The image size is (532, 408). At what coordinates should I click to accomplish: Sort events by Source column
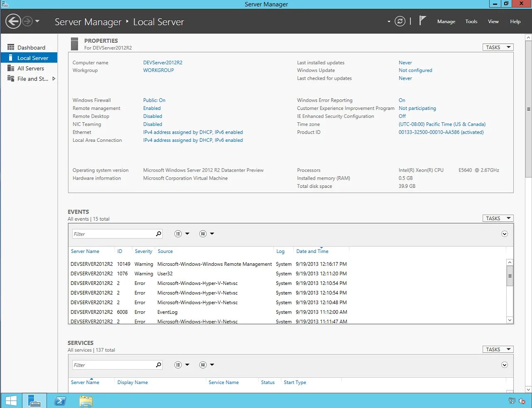click(x=165, y=251)
